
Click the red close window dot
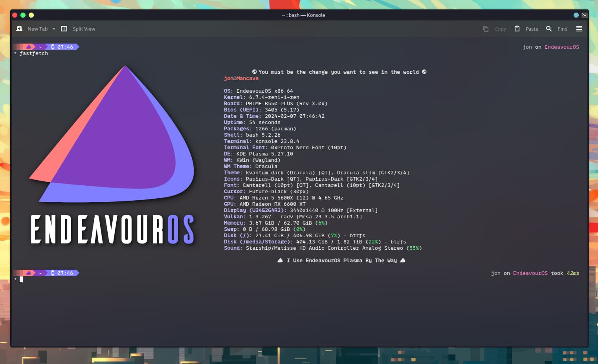click(15, 15)
